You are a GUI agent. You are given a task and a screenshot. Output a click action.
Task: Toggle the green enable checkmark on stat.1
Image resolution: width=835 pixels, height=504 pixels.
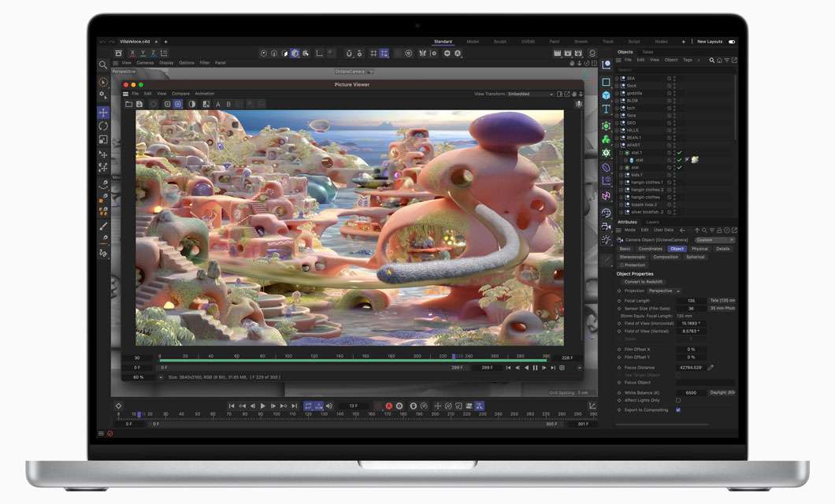(679, 151)
